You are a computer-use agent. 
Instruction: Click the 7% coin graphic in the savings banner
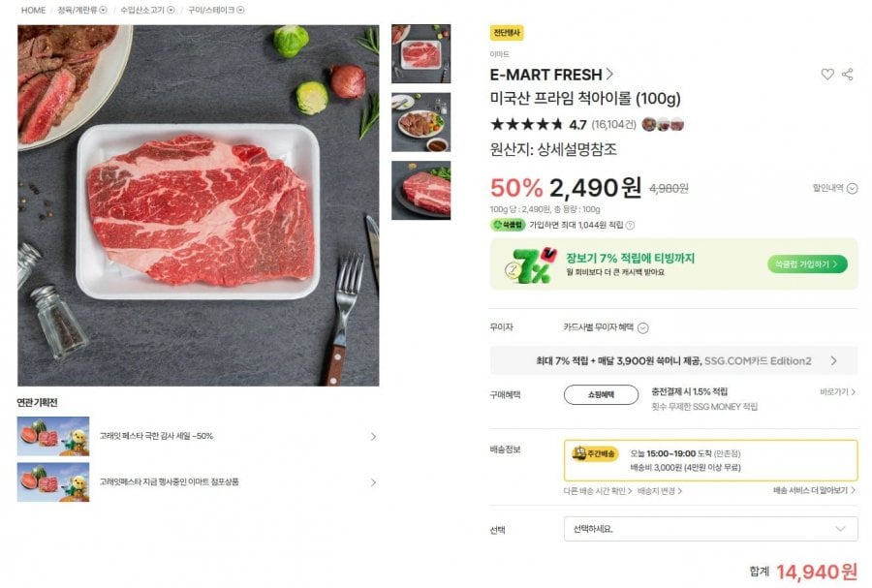pyautogui.click(x=528, y=265)
